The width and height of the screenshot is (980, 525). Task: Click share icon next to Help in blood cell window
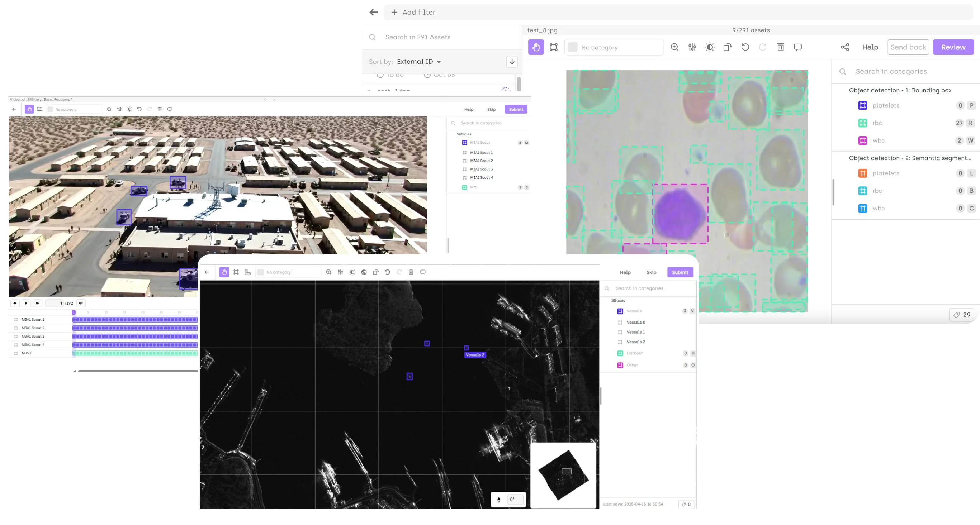844,47
